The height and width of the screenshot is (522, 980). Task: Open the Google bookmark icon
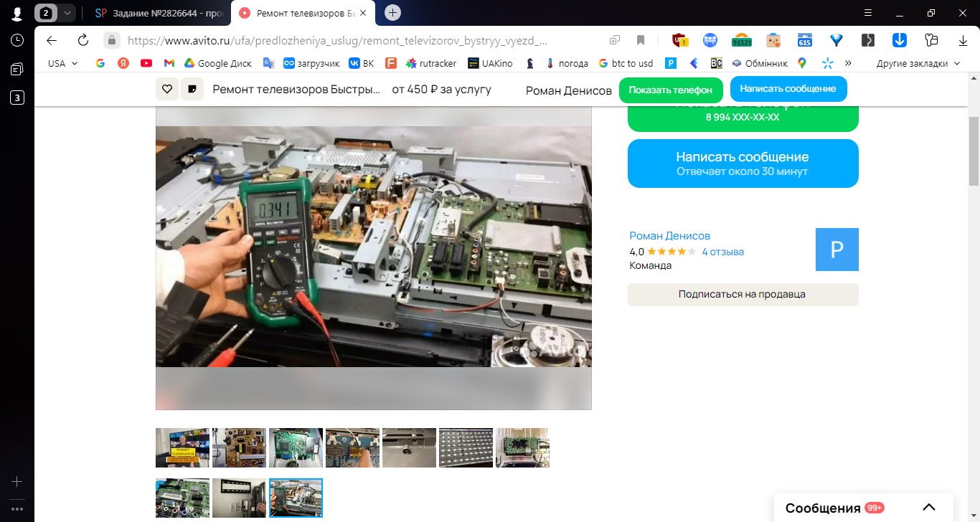click(100, 63)
